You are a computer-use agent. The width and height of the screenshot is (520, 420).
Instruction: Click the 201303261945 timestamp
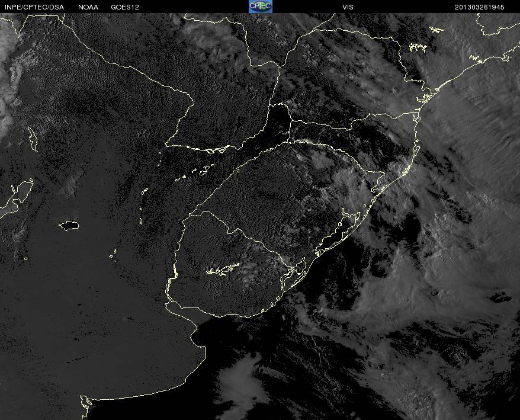[480, 7]
